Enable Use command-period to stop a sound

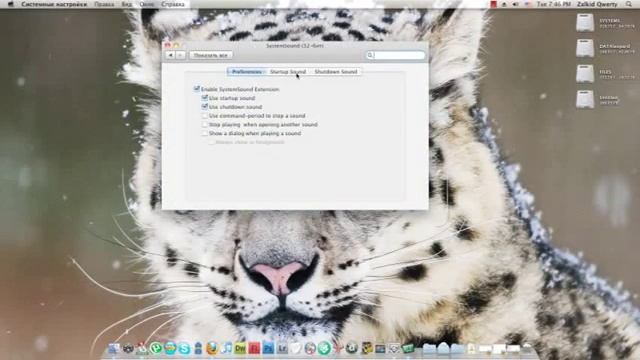[205, 116]
